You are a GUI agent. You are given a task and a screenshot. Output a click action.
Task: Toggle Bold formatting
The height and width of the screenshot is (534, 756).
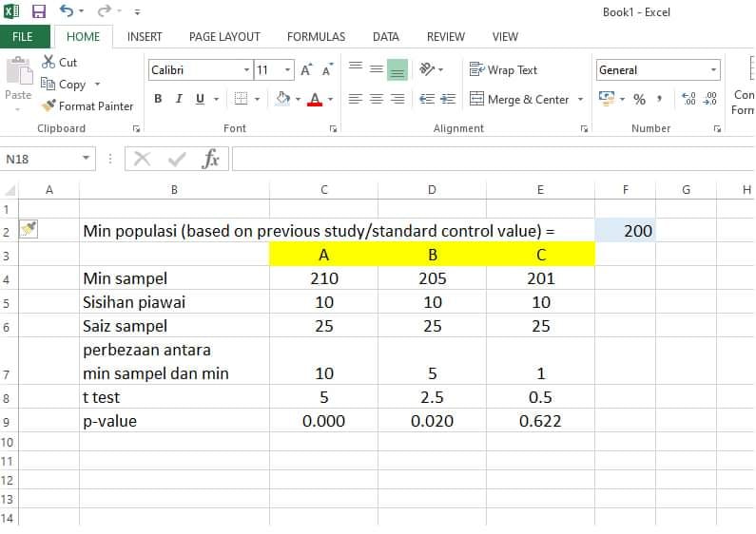pyautogui.click(x=158, y=99)
